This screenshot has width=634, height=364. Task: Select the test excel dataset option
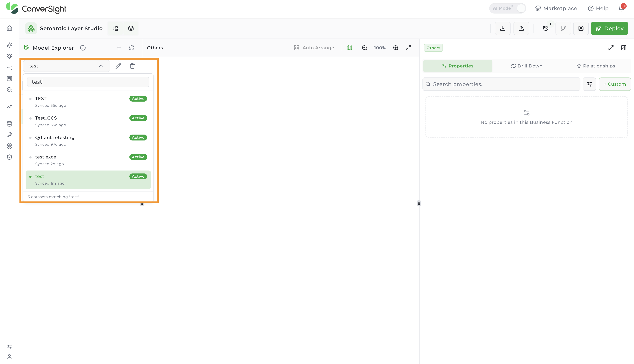(x=88, y=160)
